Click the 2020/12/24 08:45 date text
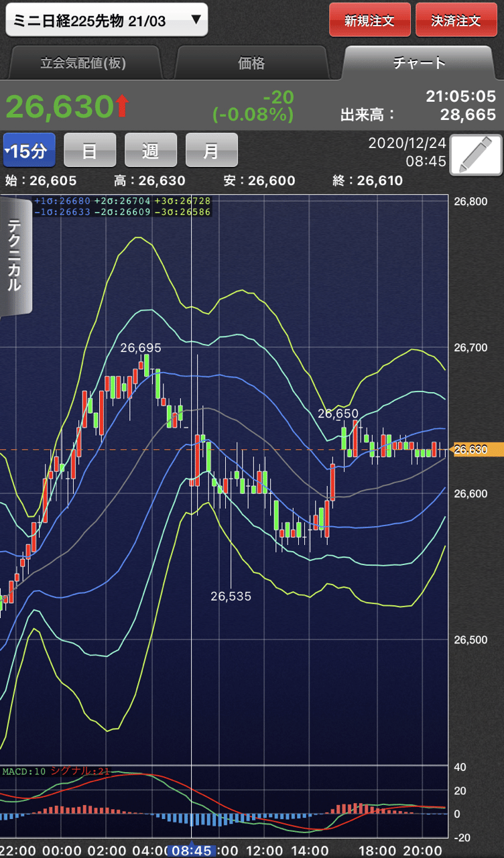504x858 pixels. point(407,152)
